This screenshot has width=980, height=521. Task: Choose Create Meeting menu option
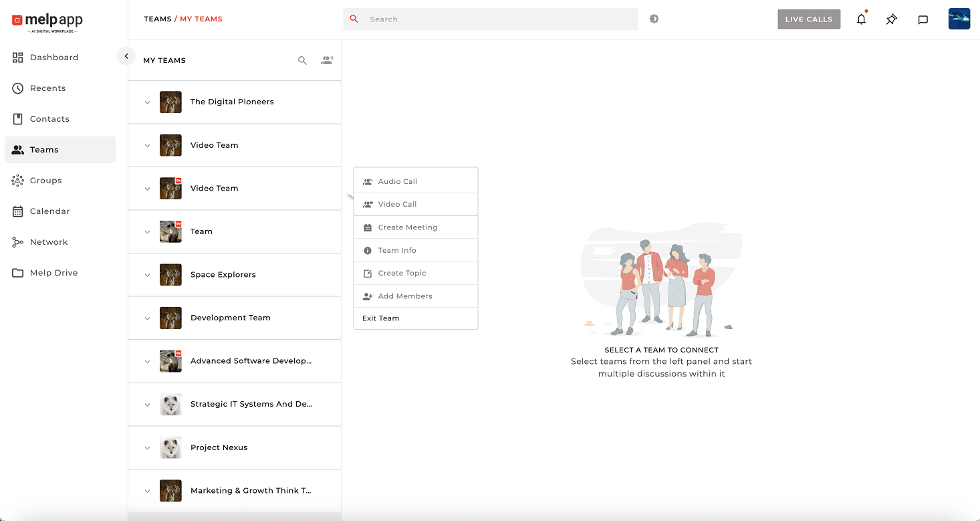[x=407, y=227]
